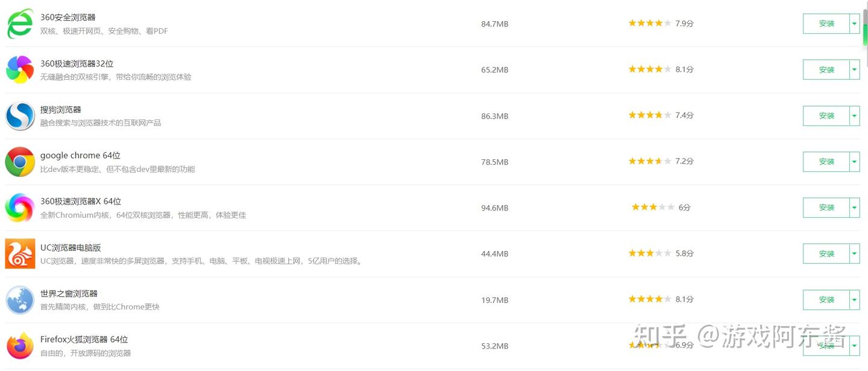Expand install dropdown for google chrome 64位

(x=854, y=162)
